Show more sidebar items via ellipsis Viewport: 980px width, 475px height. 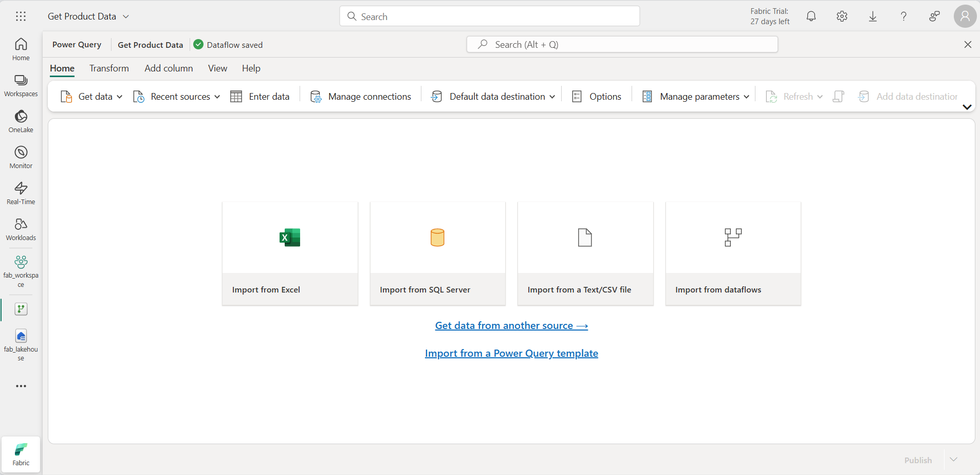pos(21,386)
